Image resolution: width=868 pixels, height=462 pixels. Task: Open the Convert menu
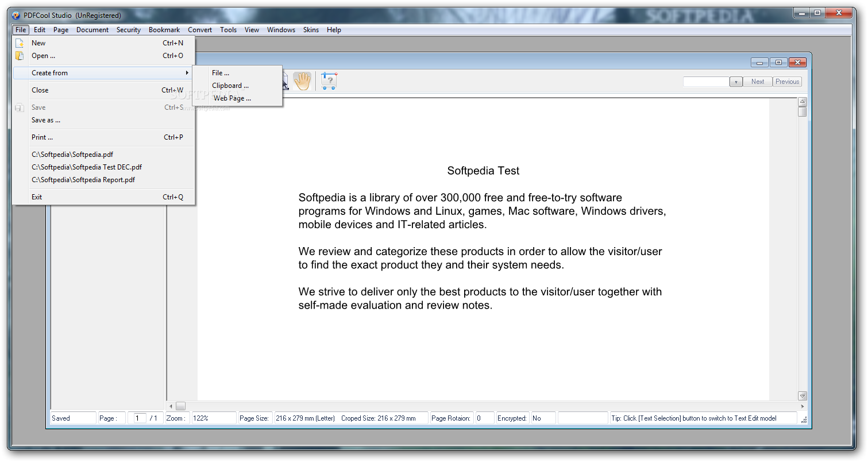pyautogui.click(x=200, y=30)
